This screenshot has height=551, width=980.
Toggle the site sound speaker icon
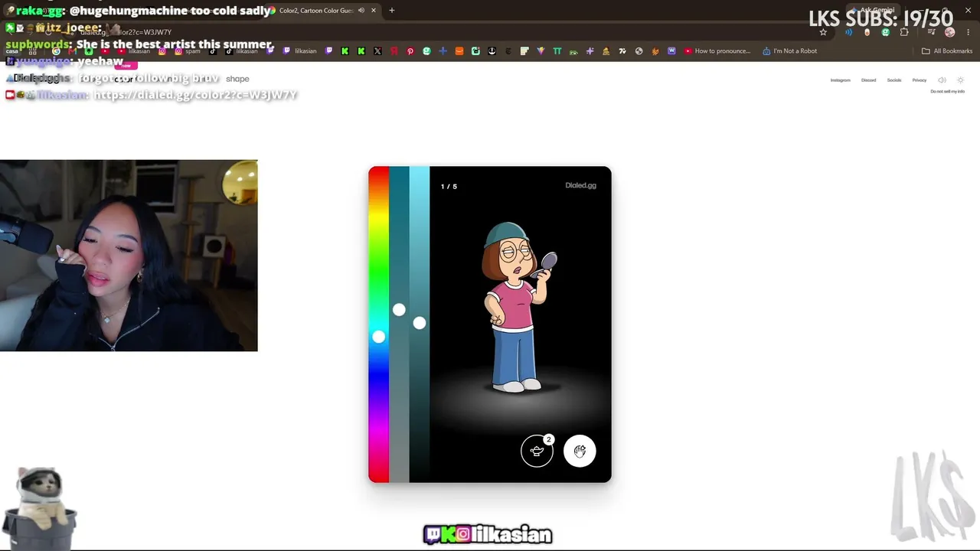(x=942, y=80)
